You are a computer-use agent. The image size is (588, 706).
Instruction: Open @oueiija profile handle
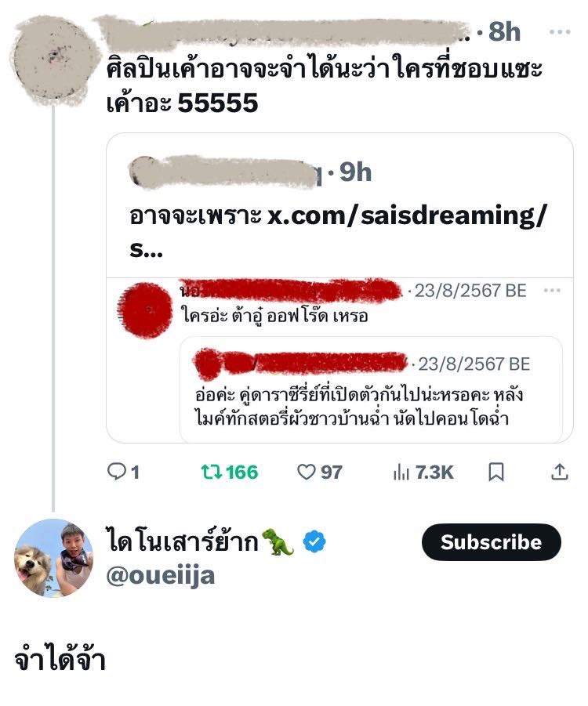pos(161,576)
